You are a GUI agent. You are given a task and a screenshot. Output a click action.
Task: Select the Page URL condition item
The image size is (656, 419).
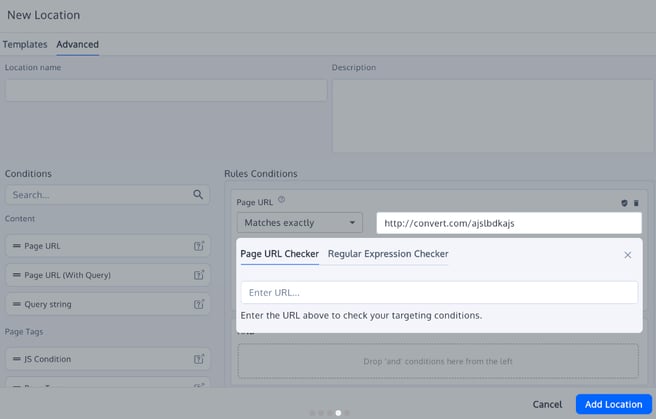coord(108,246)
